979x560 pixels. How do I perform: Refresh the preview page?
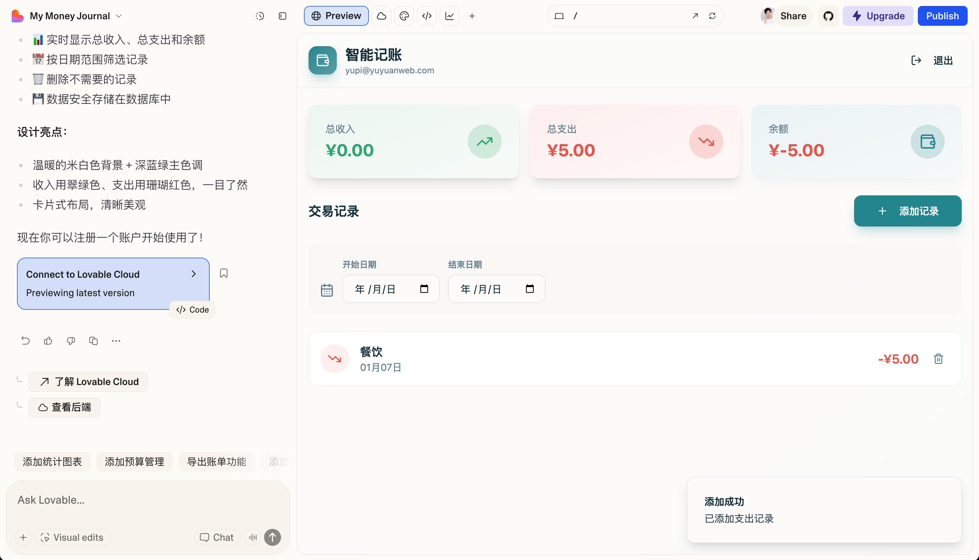712,16
